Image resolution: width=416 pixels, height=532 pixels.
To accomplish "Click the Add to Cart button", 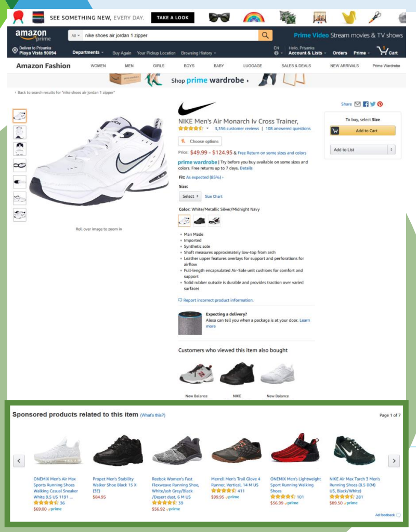I will pyautogui.click(x=363, y=131).
